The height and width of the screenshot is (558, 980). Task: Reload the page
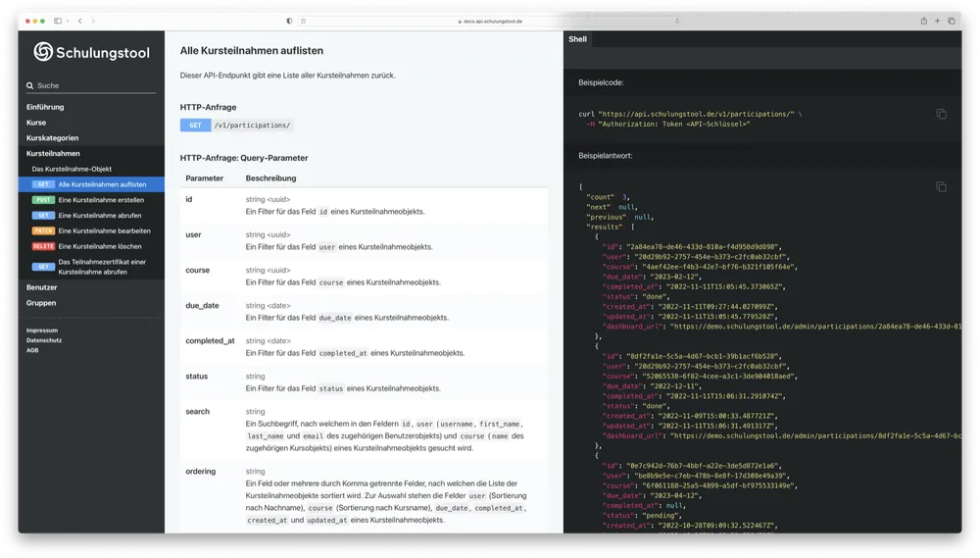677,21
